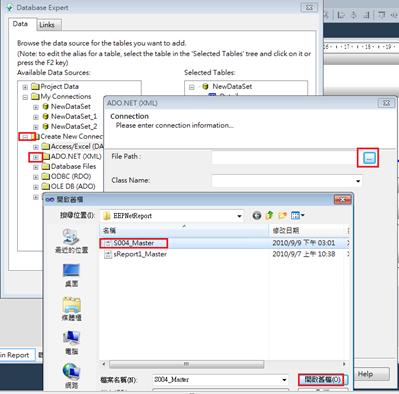Open the look-in folder dropdown EEPNetReport

point(239,216)
